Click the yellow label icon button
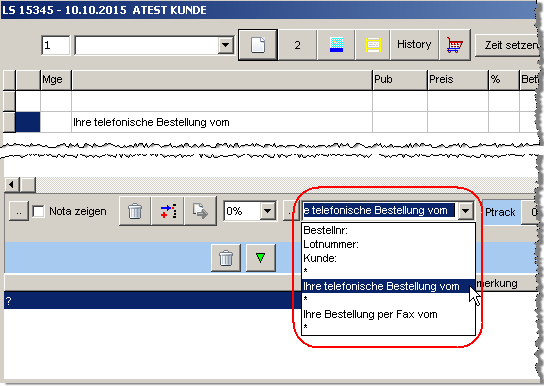Viewport: 544px width, 386px height. click(x=373, y=45)
